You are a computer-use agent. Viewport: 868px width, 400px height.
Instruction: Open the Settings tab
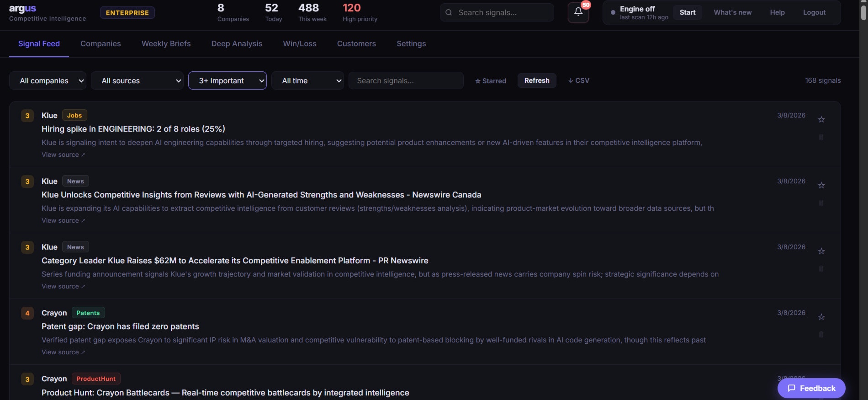tap(411, 43)
